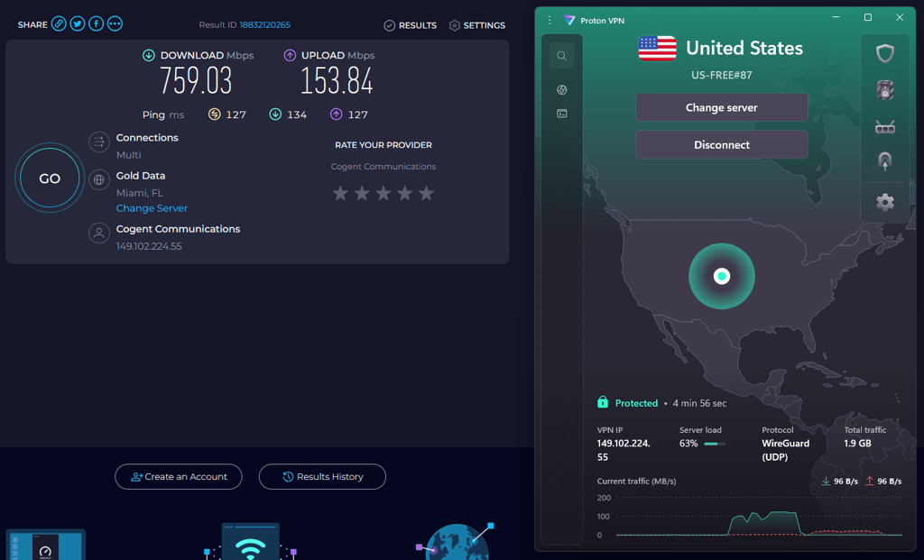Copy the Speedtest share link icon
The image size is (924, 560).
click(x=59, y=23)
